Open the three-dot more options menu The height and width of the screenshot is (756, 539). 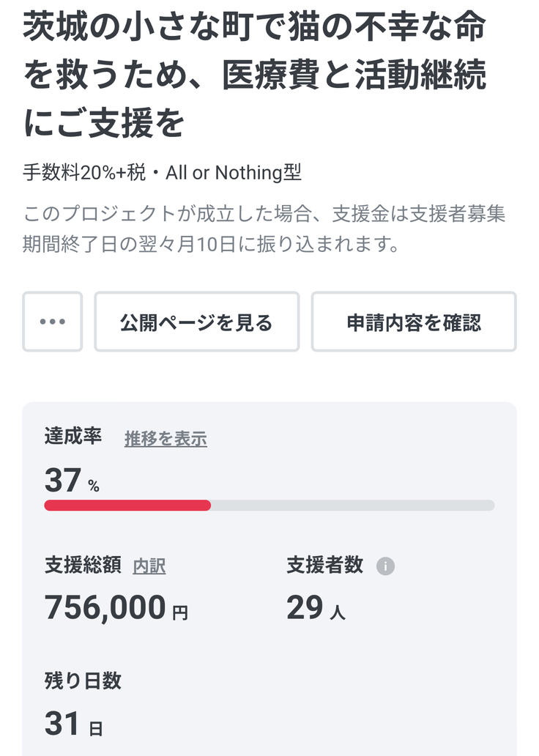pos(52,322)
